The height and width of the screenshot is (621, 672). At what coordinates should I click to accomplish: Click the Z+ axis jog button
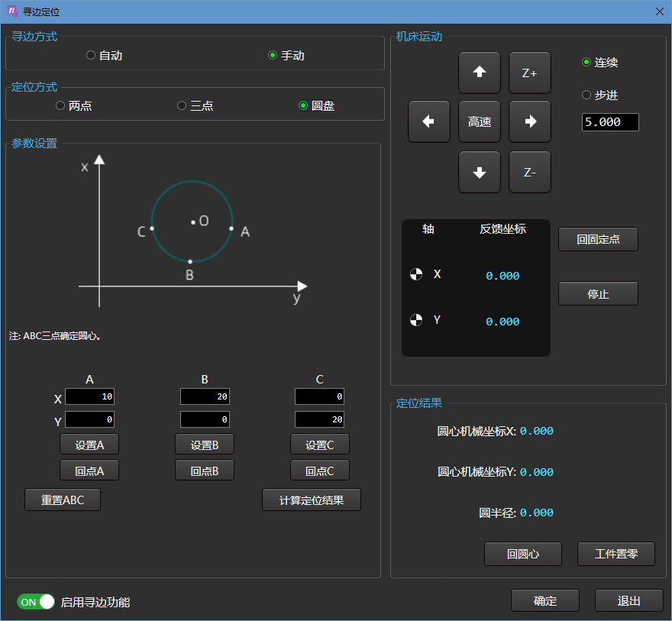pyautogui.click(x=530, y=73)
